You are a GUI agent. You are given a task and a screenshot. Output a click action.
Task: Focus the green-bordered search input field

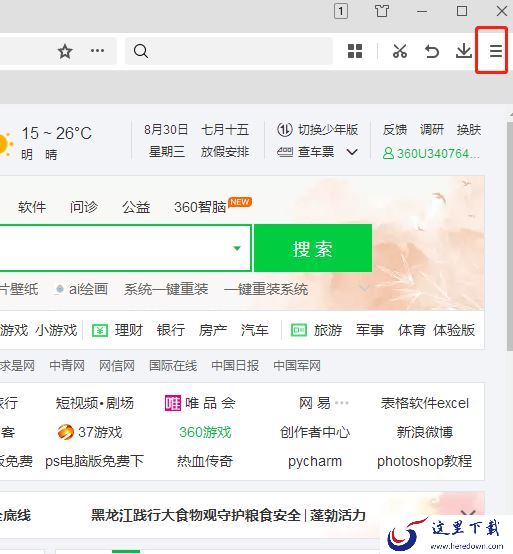click(124, 248)
